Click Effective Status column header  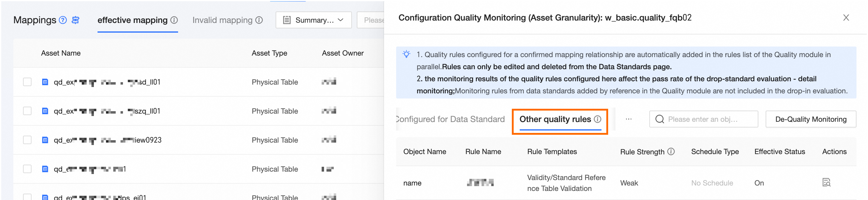779,152
